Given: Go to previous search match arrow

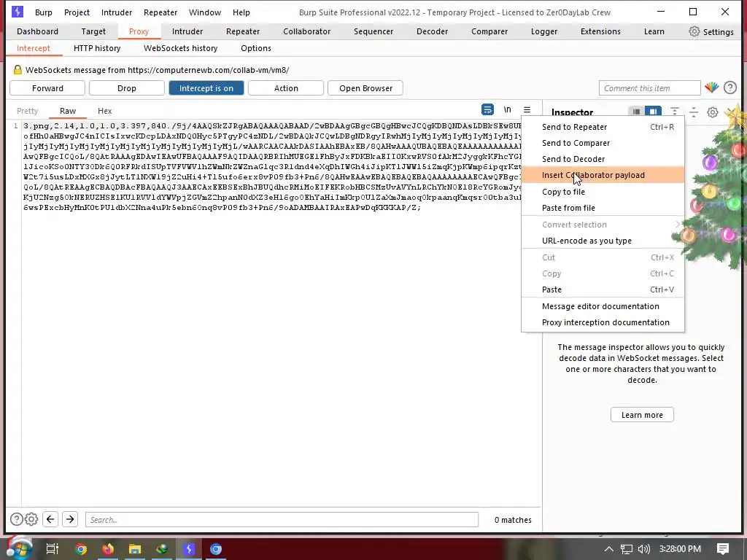Looking at the screenshot, I should (x=50, y=519).
